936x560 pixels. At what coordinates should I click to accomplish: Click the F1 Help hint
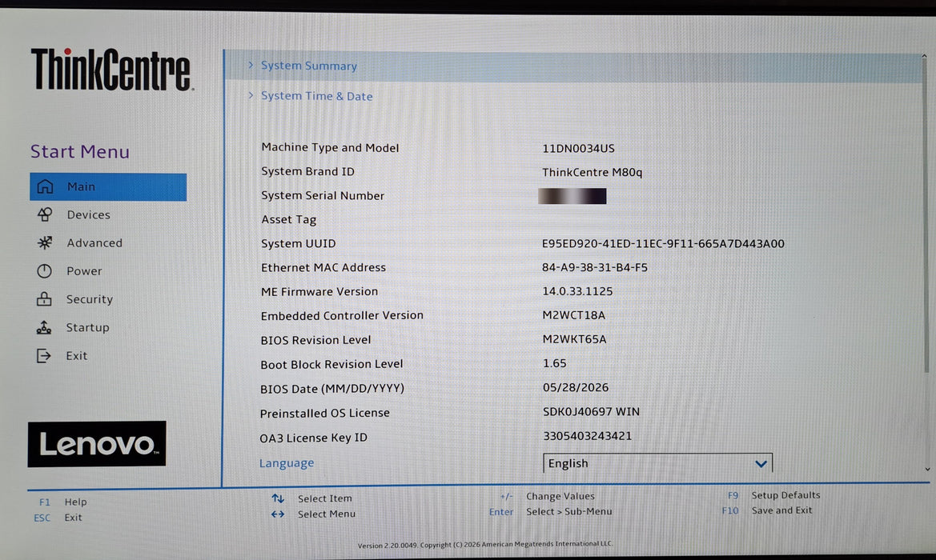pos(62,502)
